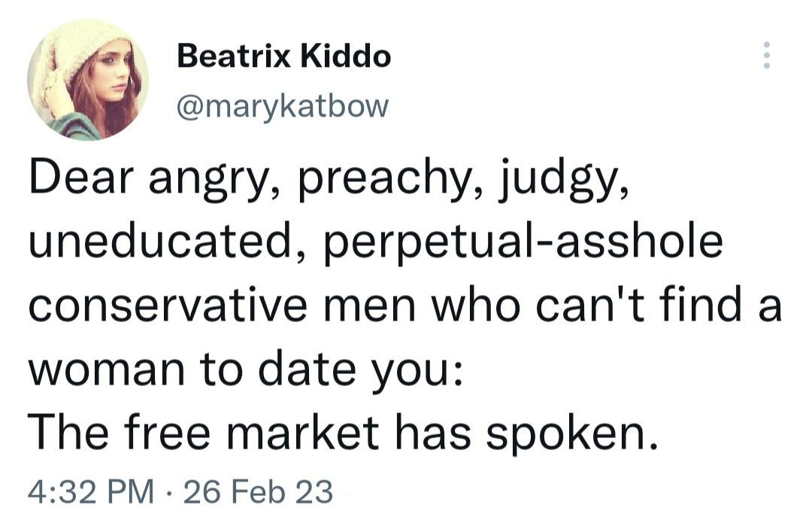The width and height of the screenshot is (812, 517).
Task: Click the word 'spoken' ending the tweet
Action: click(566, 434)
